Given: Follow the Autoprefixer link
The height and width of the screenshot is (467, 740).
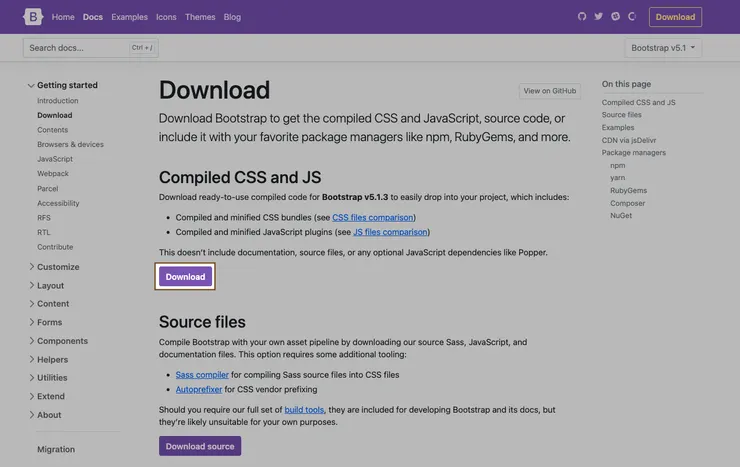Looking at the screenshot, I should (x=199, y=389).
